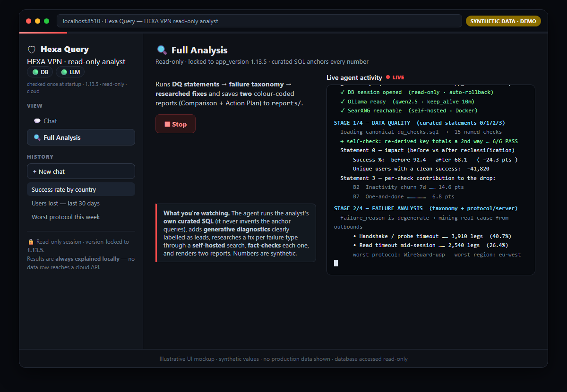This screenshot has height=392, width=567.
Task: Click the speech bubble icon beside Chat
Action: 37,121
